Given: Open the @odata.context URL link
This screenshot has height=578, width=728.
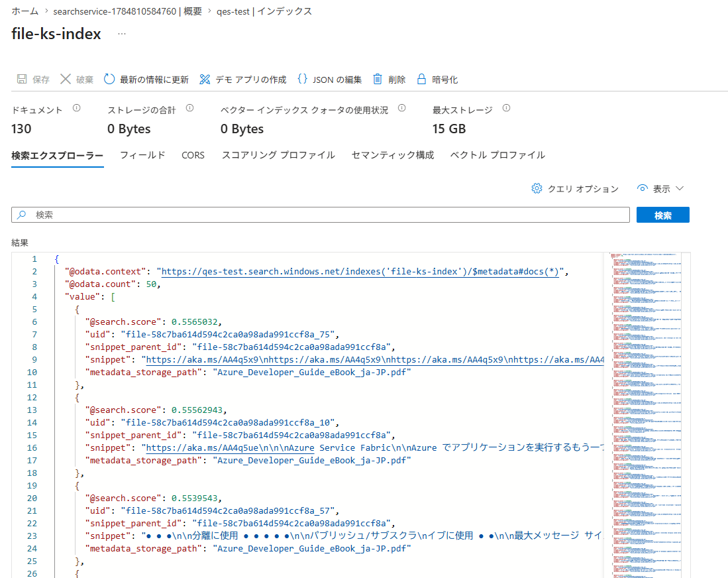Looking at the screenshot, I should point(360,271).
